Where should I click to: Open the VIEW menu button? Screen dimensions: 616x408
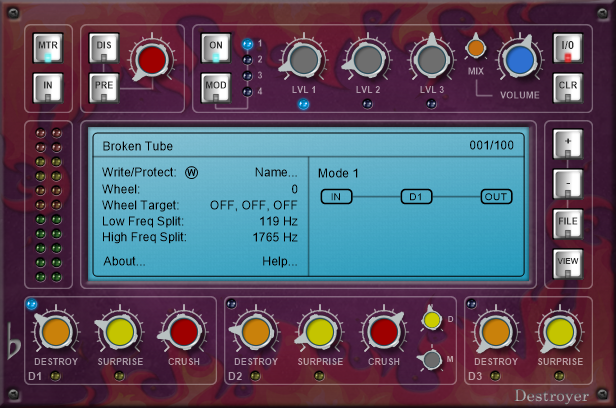point(567,262)
